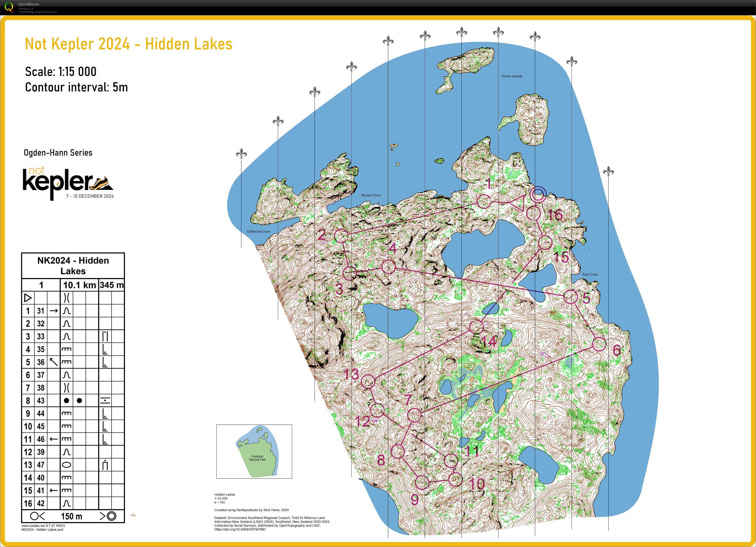Click the start triangle symbol in control table
The width and height of the screenshot is (756, 547).
tap(28, 298)
